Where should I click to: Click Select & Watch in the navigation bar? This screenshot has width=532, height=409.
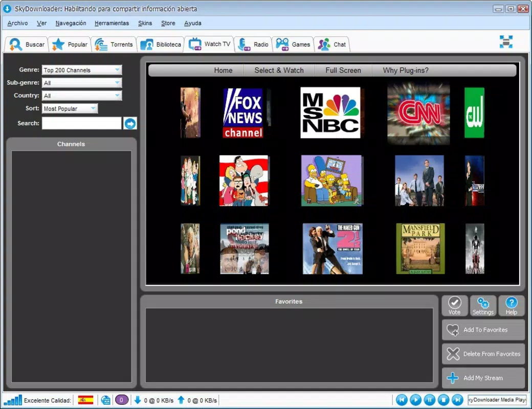[279, 70]
